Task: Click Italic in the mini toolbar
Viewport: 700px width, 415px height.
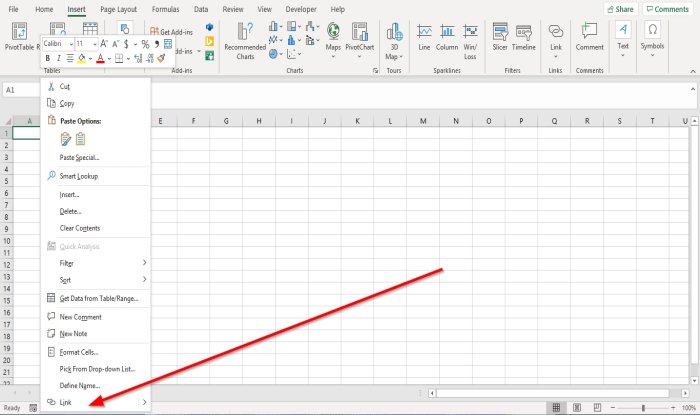Action: (58, 58)
